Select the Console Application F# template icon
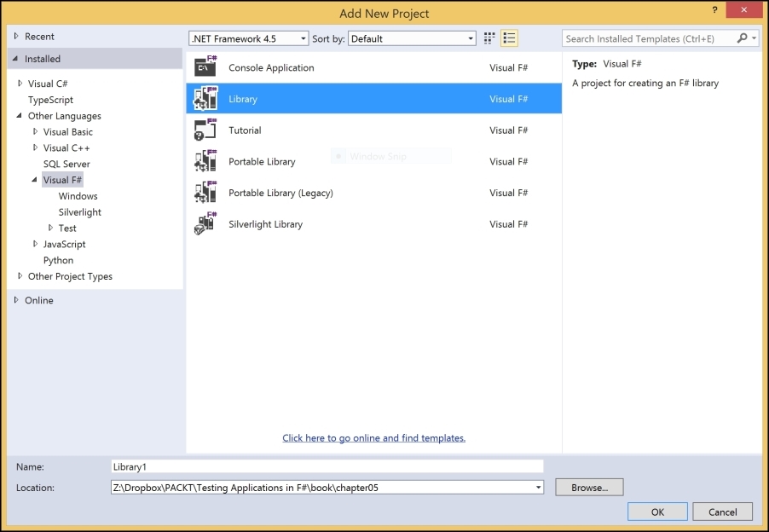 click(x=205, y=66)
